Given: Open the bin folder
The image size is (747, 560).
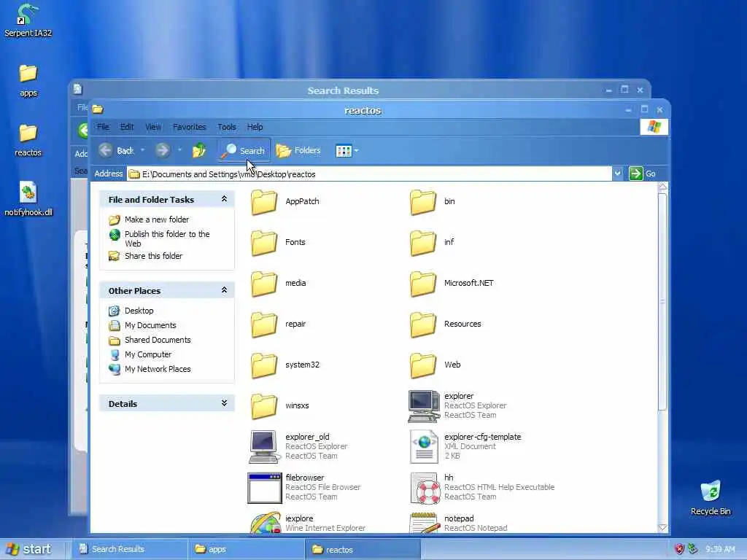Looking at the screenshot, I should 433,201.
